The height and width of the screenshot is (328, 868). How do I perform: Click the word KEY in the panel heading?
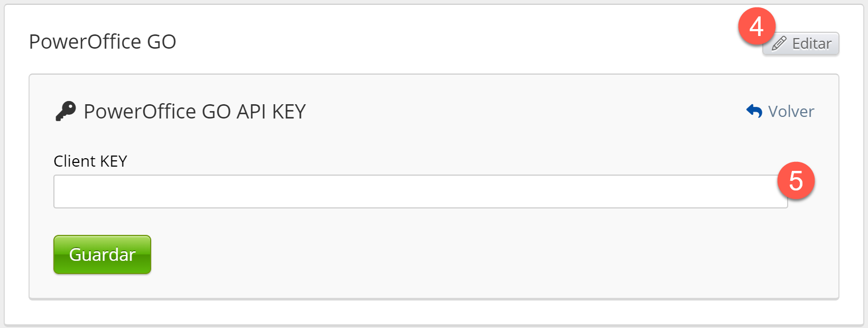(x=289, y=112)
